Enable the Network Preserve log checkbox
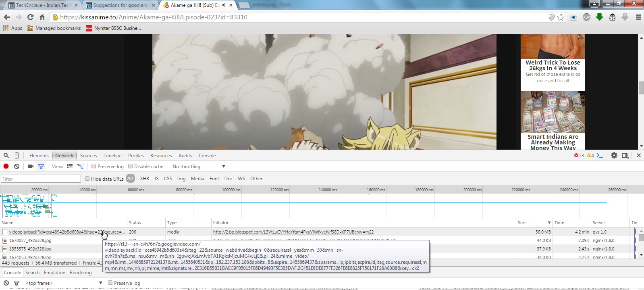The width and height of the screenshot is (644, 290). (x=93, y=166)
